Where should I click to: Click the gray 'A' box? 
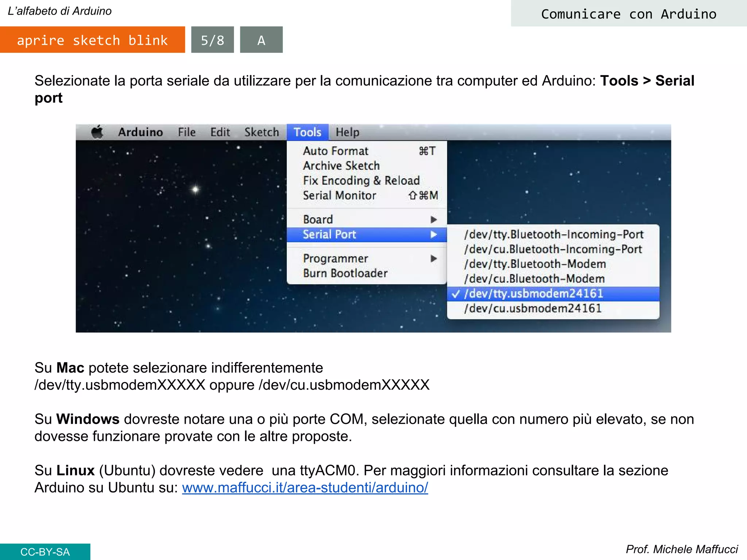tap(261, 40)
